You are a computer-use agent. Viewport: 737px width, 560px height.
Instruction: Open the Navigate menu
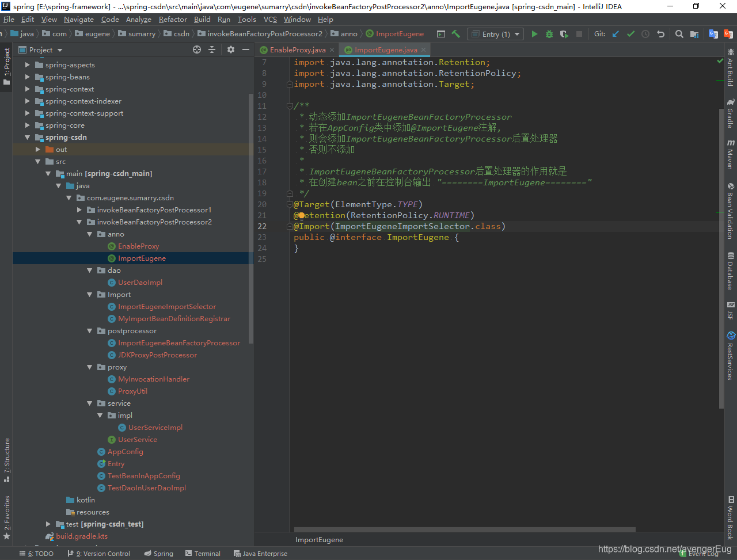click(x=79, y=19)
